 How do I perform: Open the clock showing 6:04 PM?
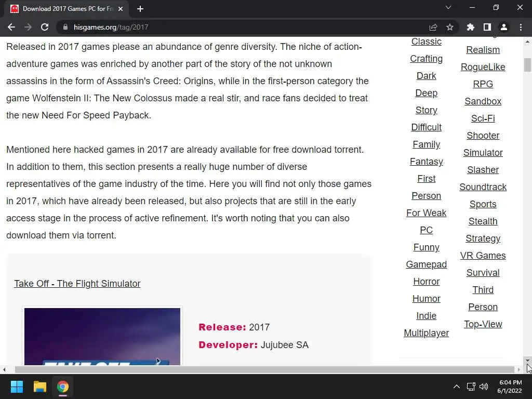tap(510, 387)
